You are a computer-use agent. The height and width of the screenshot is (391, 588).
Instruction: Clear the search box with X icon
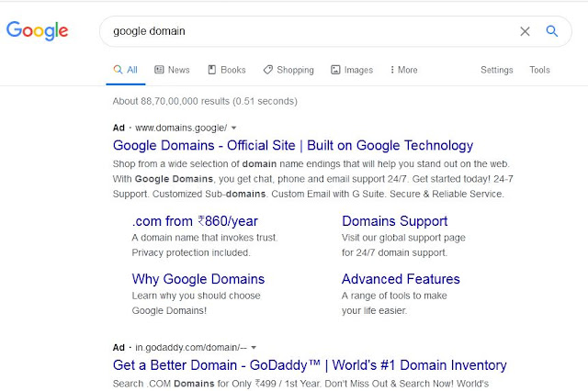(525, 31)
